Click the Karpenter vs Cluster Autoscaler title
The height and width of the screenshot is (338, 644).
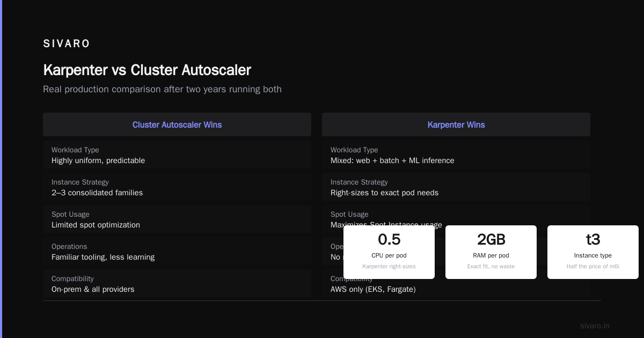147,70
